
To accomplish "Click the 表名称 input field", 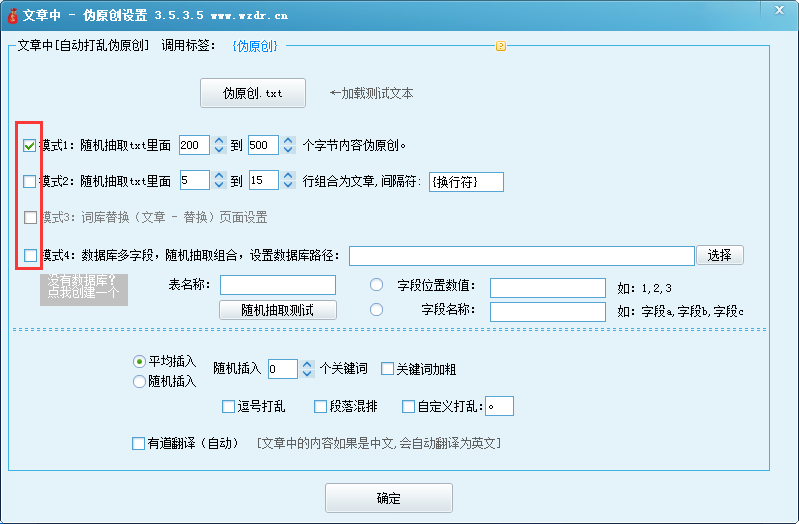I will tap(278, 285).
